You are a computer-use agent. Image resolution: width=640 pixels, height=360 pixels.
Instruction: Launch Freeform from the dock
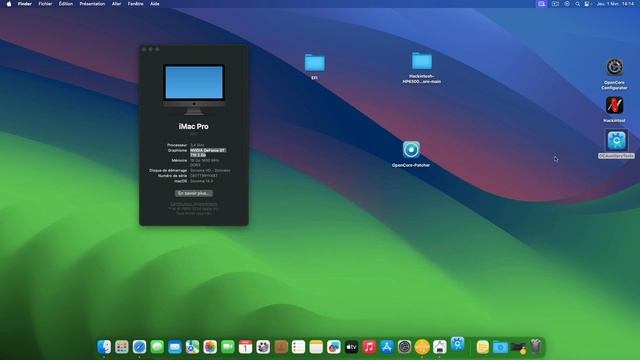point(334,347)
